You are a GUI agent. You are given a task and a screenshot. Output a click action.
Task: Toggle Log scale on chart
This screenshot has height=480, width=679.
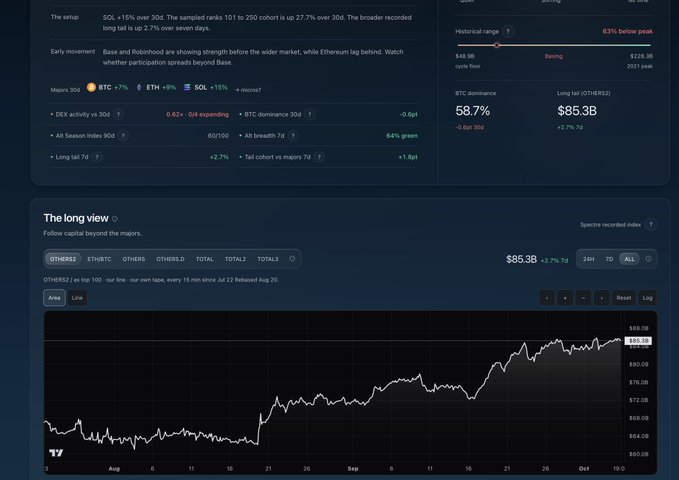[647, 298]
